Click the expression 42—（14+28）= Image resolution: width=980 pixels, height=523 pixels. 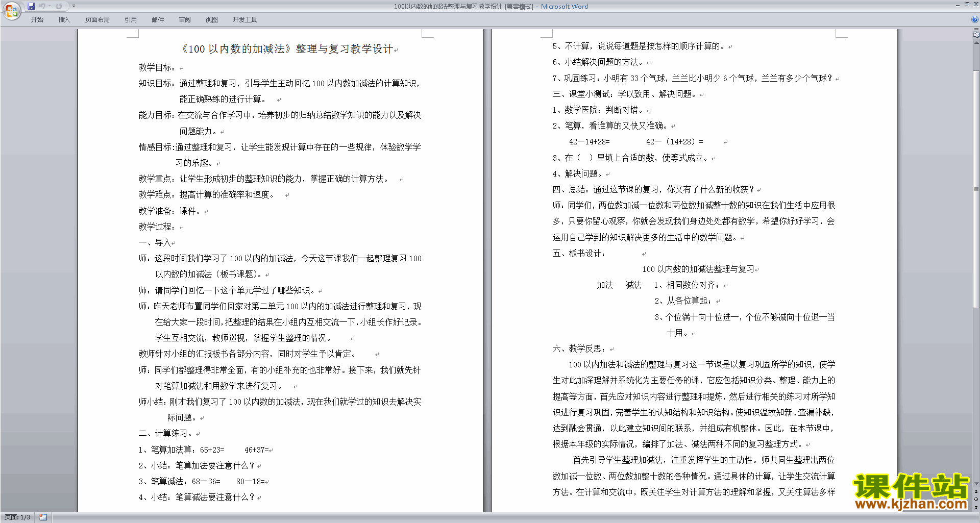click(674, 142)
